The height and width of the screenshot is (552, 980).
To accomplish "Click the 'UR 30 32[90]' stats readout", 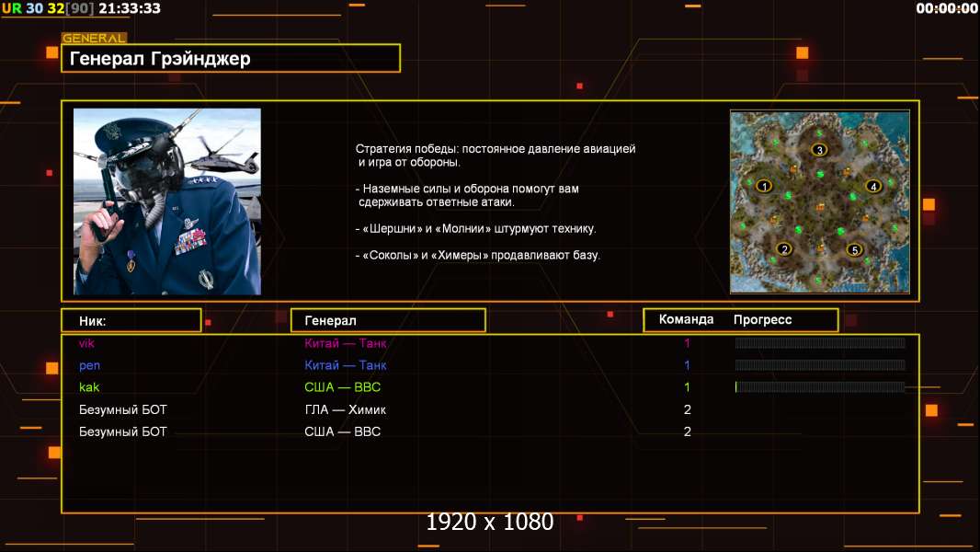I will pos(48,8).
